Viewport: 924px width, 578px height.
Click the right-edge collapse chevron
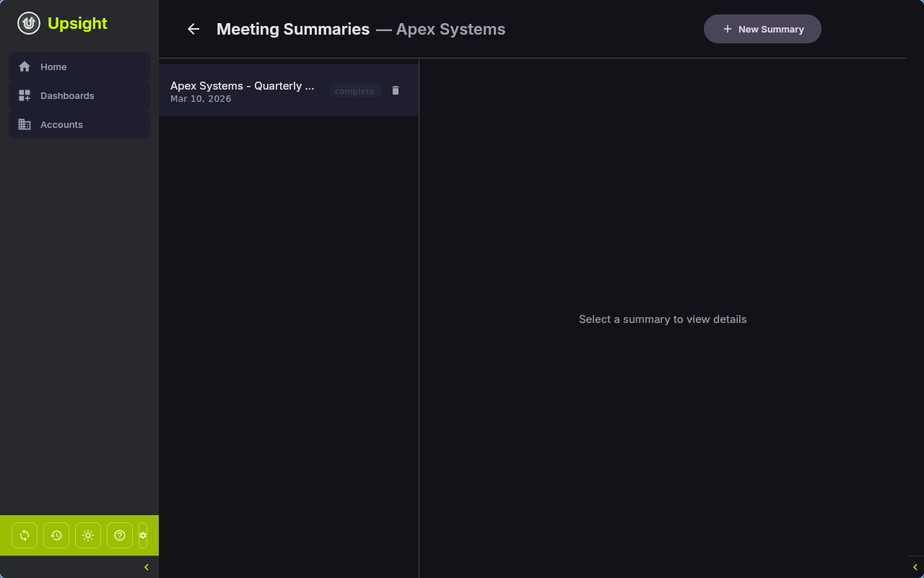(x=915, y=567)
